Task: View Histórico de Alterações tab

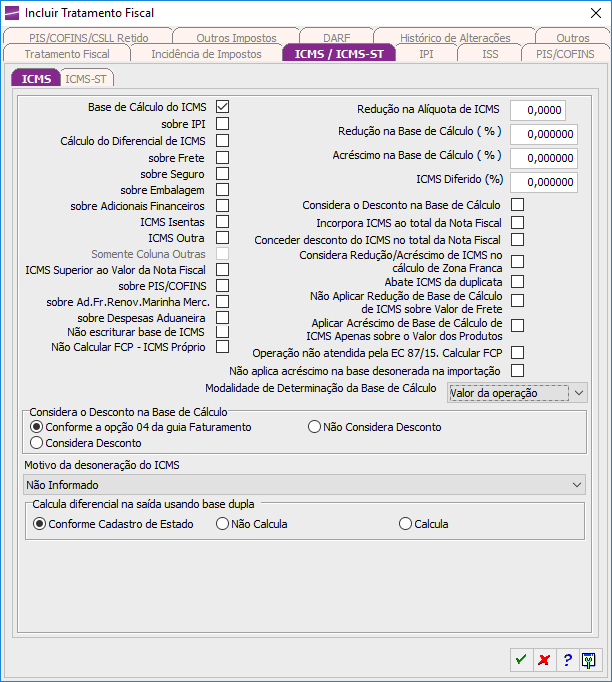Action: pos(455,37)
